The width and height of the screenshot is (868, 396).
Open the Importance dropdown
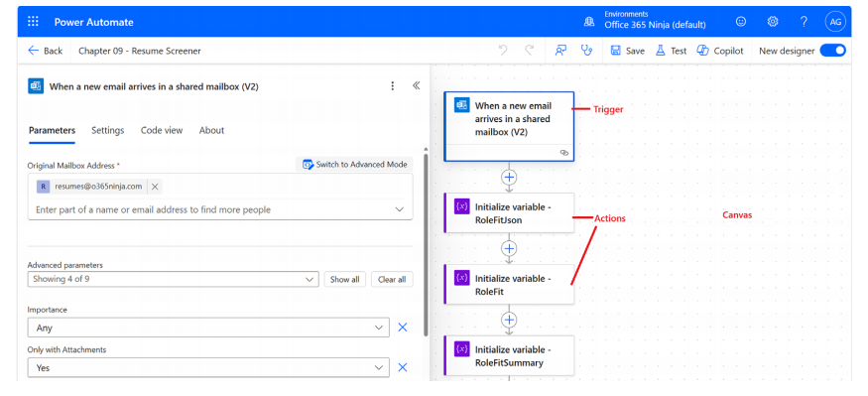click(x=208, y=328)
